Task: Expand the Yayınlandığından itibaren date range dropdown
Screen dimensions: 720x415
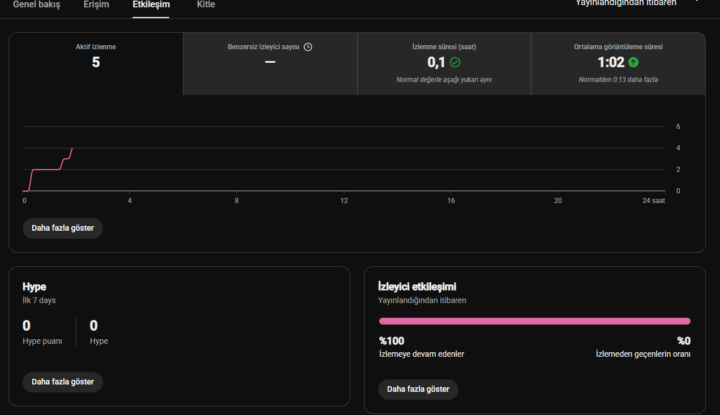Action: pos(638,4)
